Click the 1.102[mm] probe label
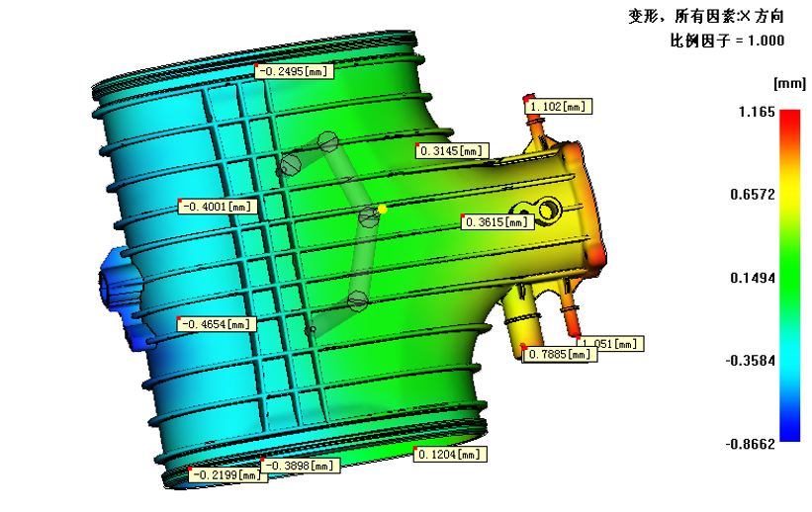The height and width of the screenshot is (512, 812). pos(559,107)
